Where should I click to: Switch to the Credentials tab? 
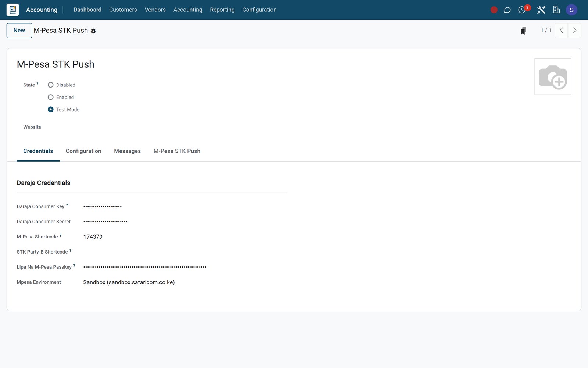click(x=38, y=151)
